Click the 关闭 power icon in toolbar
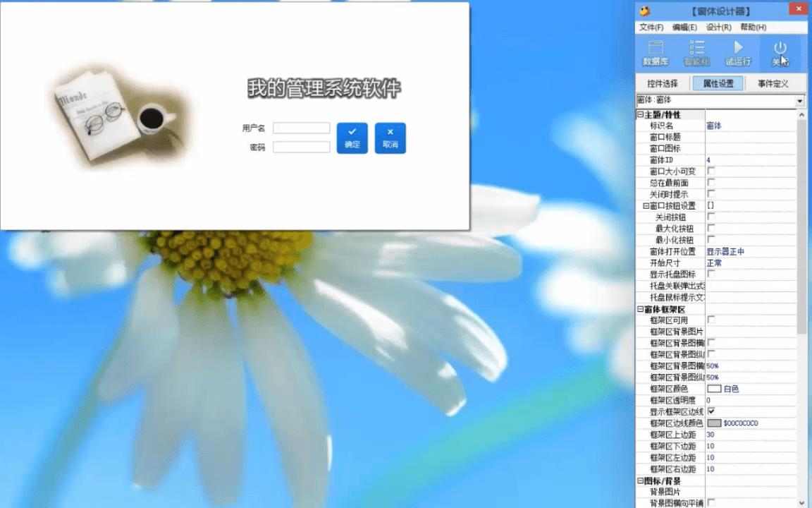This screenshot has width=812, height=508. click(x=780, y=54)
